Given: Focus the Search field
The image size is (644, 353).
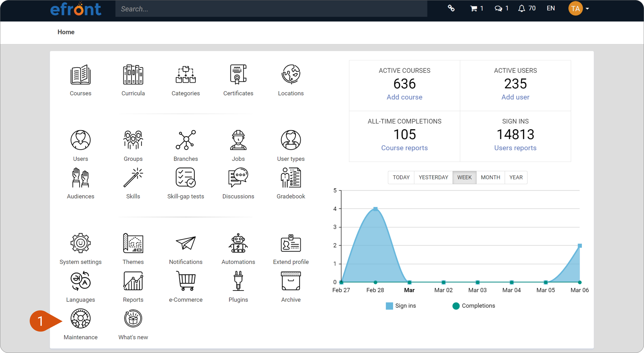Looking at the screenshot, I should pyautogui.click(x=271, y=9).
